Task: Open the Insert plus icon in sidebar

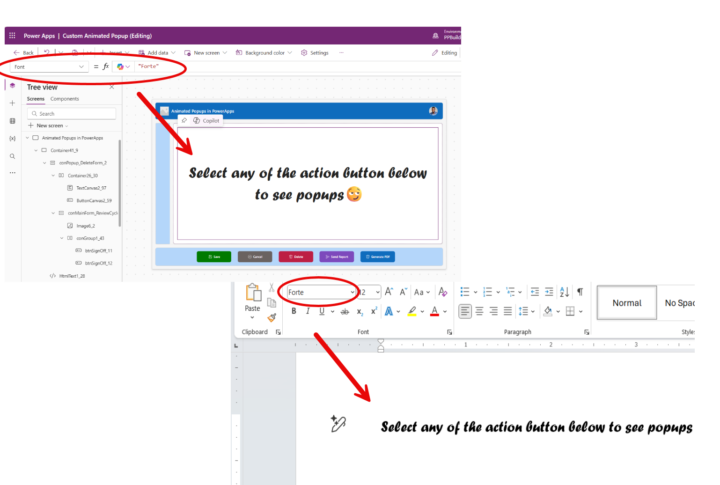Action: (12, 103)
